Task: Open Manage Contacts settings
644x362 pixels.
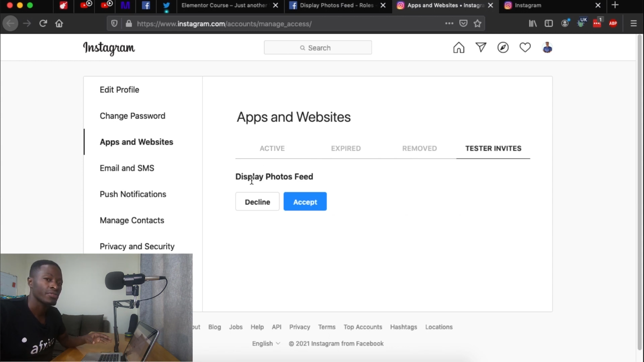Action: point(132,221)
